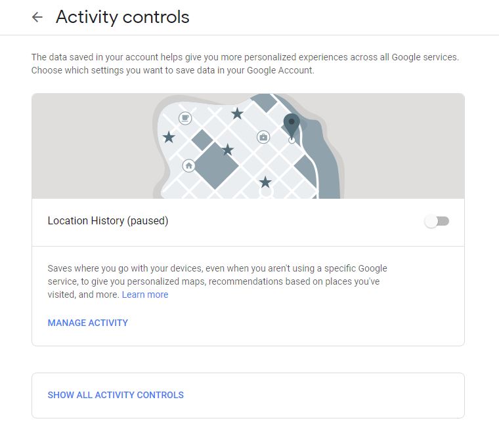Click the star touching the large diamond block
The image size is (499, 448).
click(x=228, y=150)
